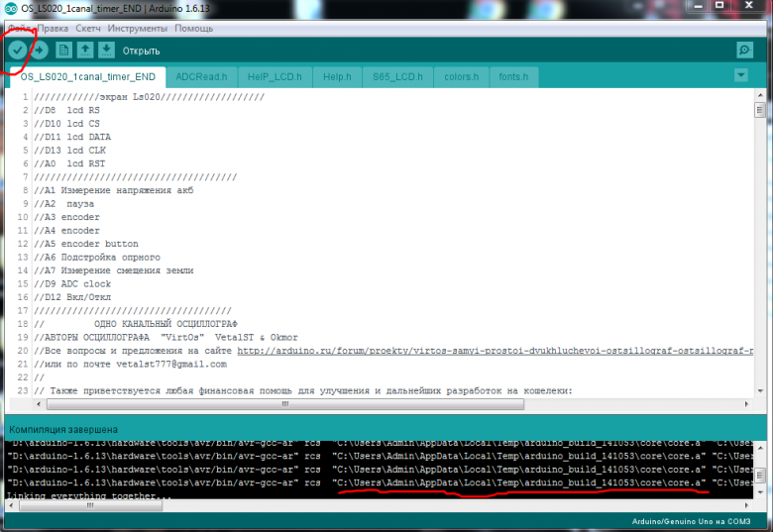Switch to the colors.h tab

coord(462,77)
